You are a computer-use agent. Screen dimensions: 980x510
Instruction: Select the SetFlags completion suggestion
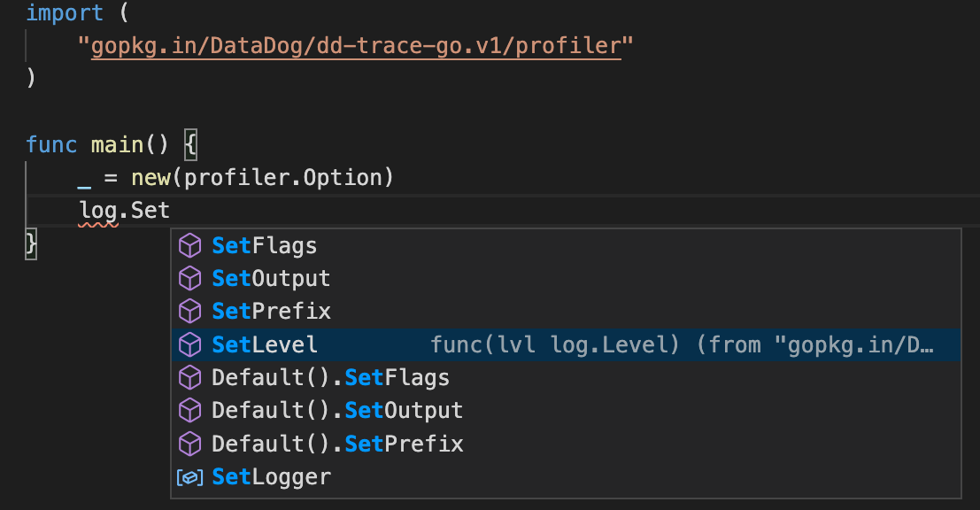pos(566,245)
